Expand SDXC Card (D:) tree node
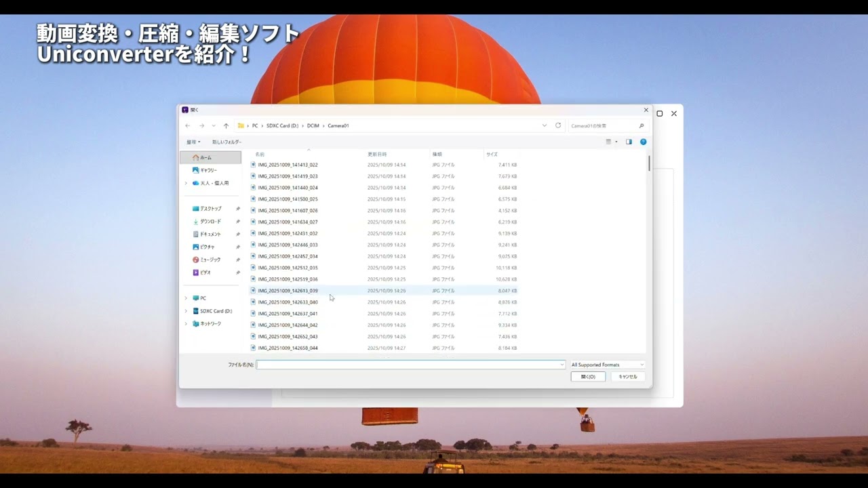The height and width of the screenshot is (488, 868). (x=186, y=311)
